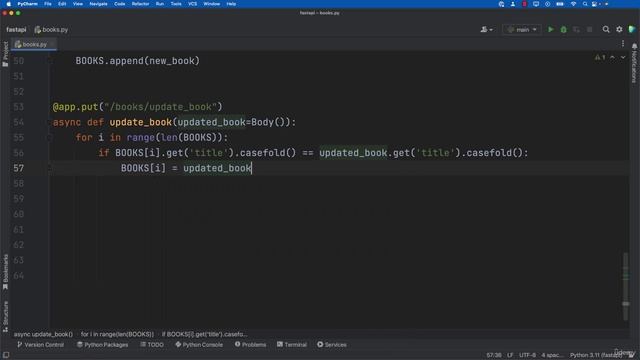This screenshot has width=640, height=360.
Task: Open the Edit menu
Action: (x=62, y=4)
